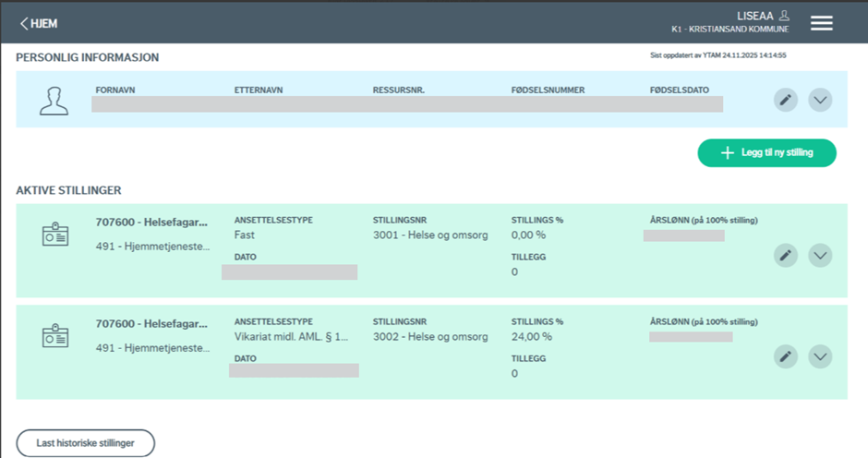Load historical positions with Last historiske stillinger
The width and height of the screenshot is (868, 458).
pyautogui.click(x=85, y=443)
